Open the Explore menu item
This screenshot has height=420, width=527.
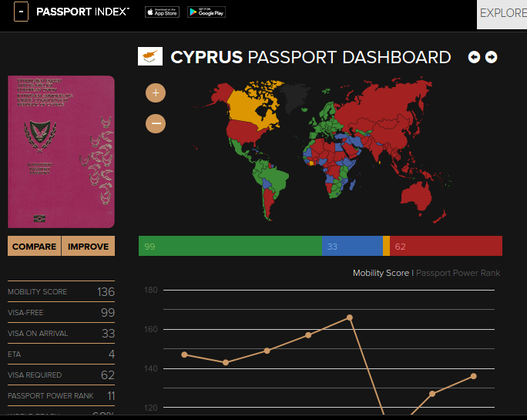click(502, 13)
